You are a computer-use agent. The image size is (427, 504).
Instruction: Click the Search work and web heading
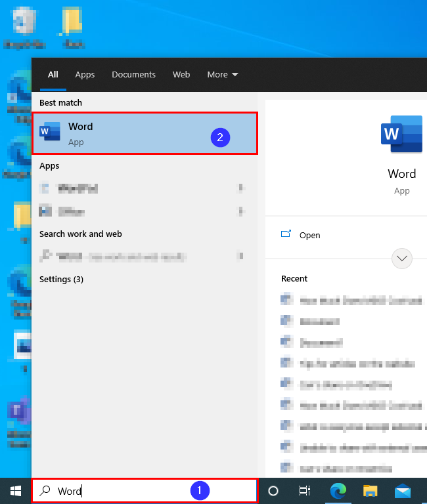coord(80,234)
